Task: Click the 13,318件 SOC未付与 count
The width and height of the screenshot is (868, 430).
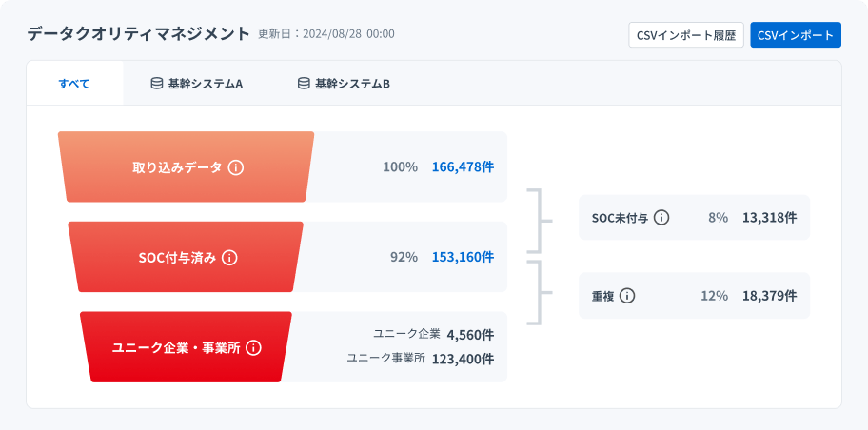Action: point(769,217)
